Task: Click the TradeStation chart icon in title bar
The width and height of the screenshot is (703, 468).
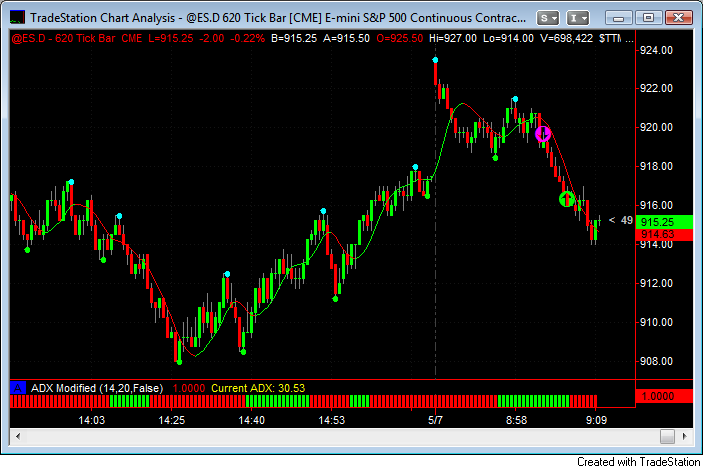Action: tap(17, 17)
